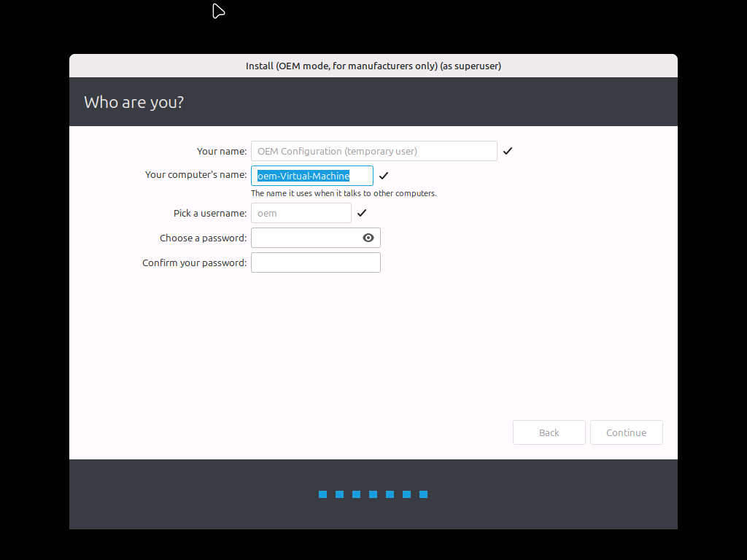
Task: Click the computer's name field with oem-Virtual-Machine
Action: coord(311,176)
